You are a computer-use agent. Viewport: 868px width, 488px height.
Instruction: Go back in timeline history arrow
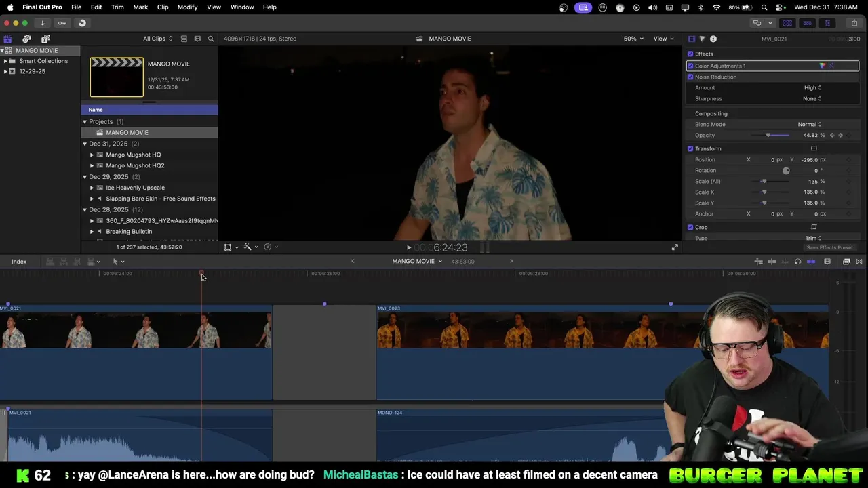pos(353,262)
